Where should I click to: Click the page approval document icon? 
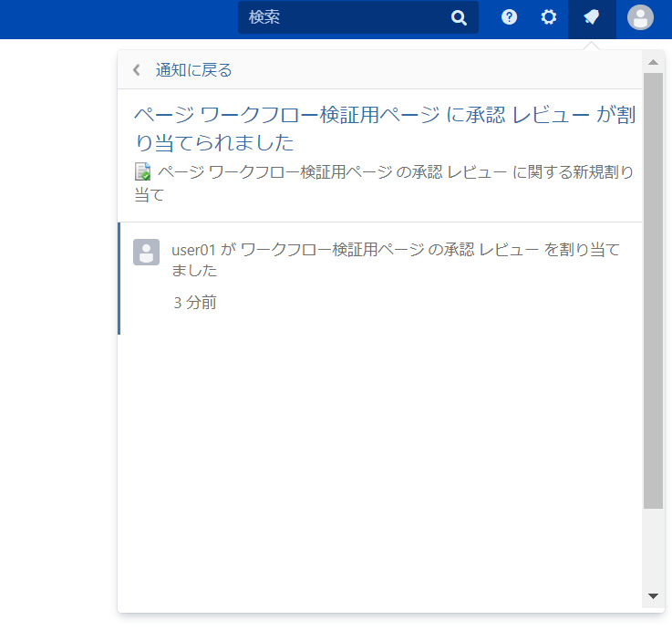[x=143, y=171]
